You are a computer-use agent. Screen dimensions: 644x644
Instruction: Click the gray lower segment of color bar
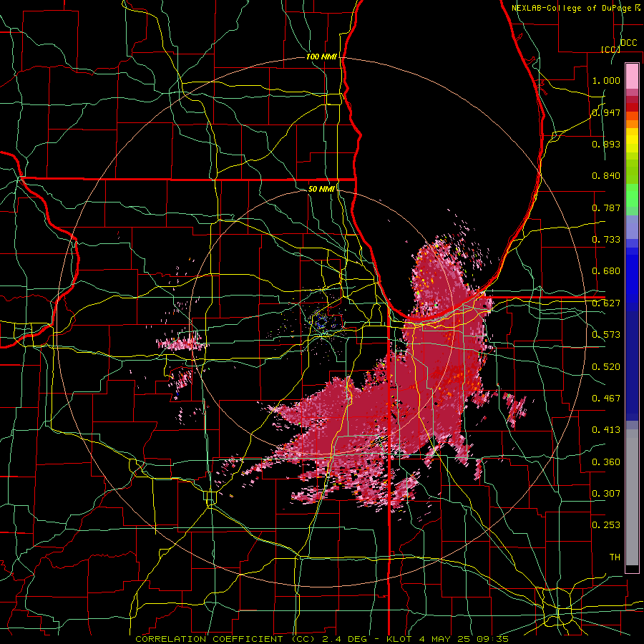(632, 497)
